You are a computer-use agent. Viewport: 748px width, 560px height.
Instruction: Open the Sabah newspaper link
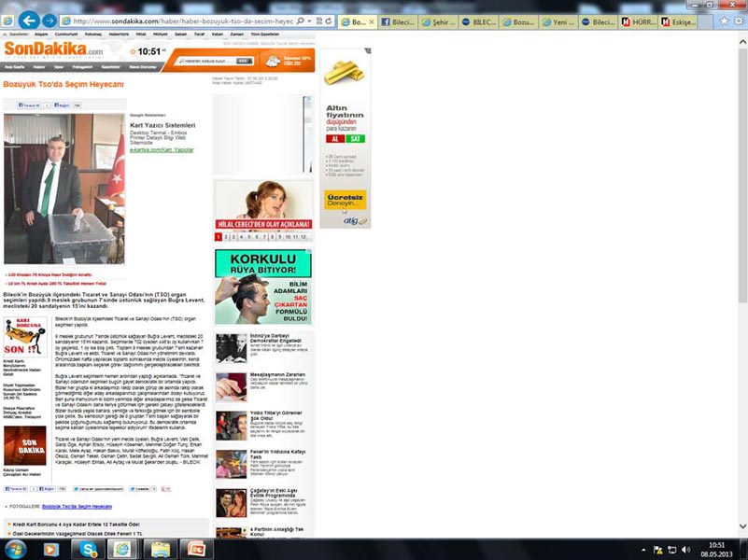tap(181, 35)
